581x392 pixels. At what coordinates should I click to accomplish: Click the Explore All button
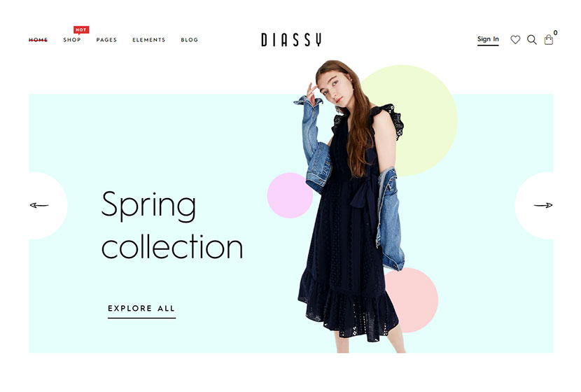pyautogui.click(x=141, y=309)
